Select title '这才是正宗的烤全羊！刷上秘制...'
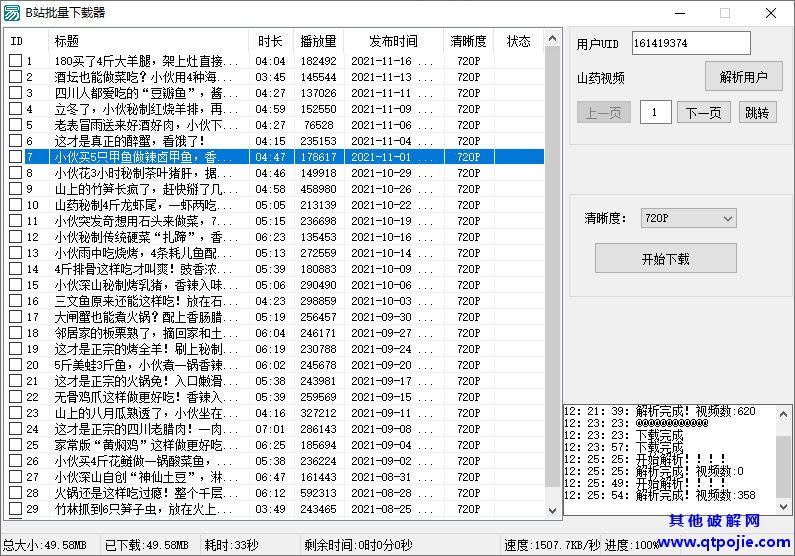This screenshot has width=795, height=556. (146, 349)
